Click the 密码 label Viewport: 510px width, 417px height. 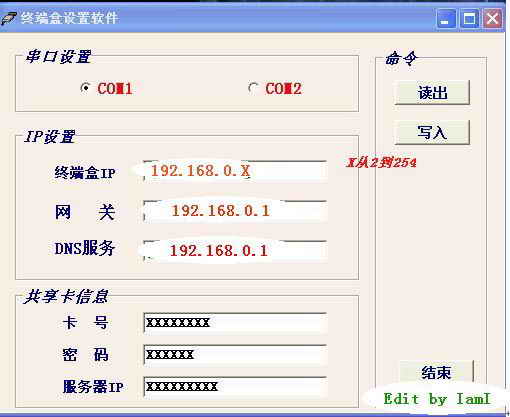pyautogui.click(x=85, y=355)
